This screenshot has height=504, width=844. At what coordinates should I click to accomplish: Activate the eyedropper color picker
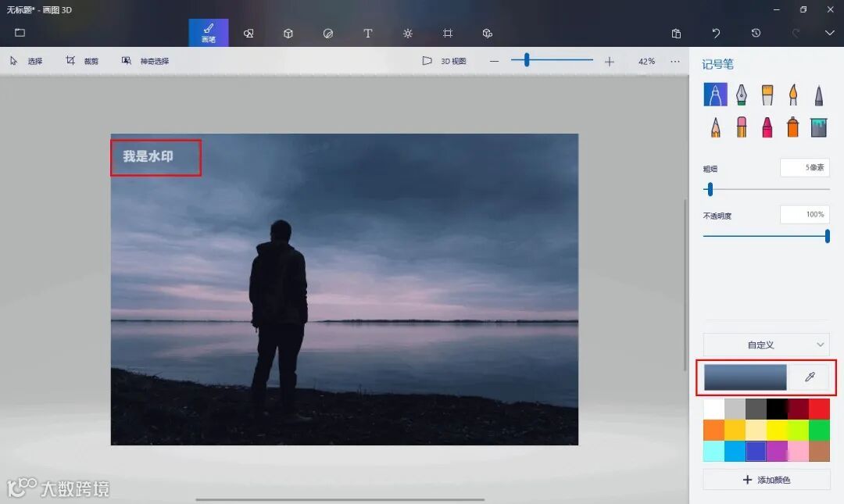(x=810, y=377)
